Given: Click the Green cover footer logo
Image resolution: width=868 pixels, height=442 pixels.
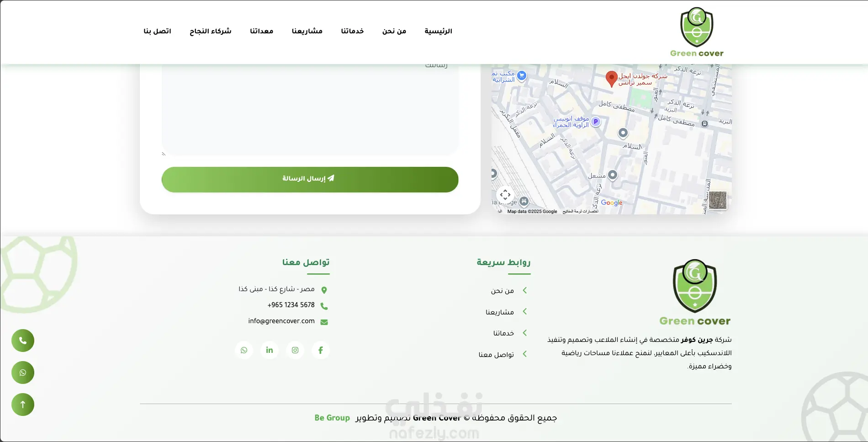Looking at the screenshot, I should pos(695,293).
